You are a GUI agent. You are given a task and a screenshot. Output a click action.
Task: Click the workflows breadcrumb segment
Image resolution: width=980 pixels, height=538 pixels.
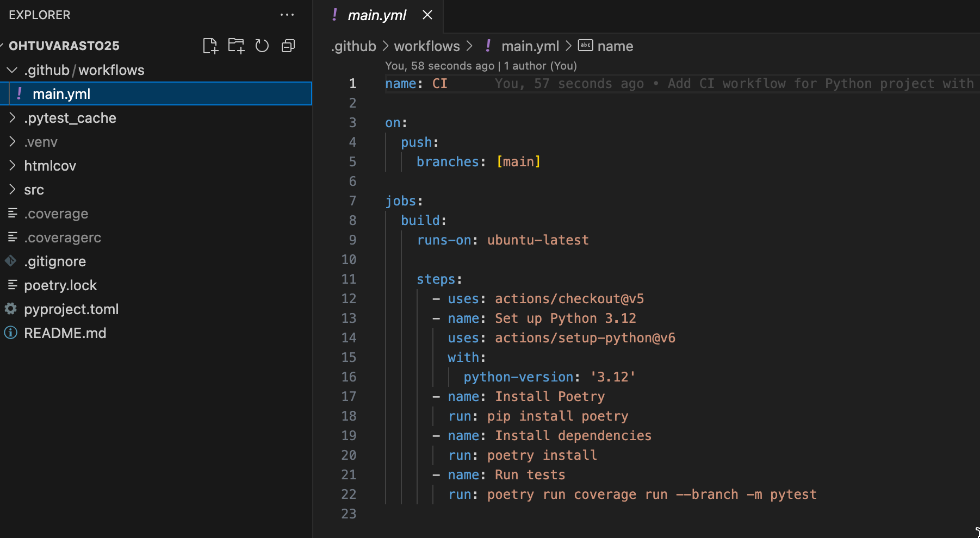tap(426, 46)
